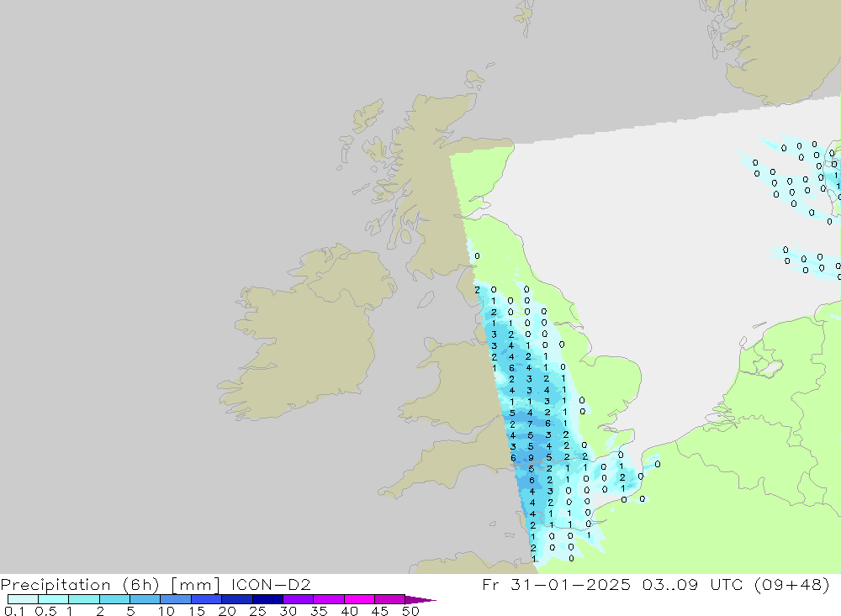Click legend label "40"
Image resolution: width=841 pixels, height=616 pixels.
(350, 611)
